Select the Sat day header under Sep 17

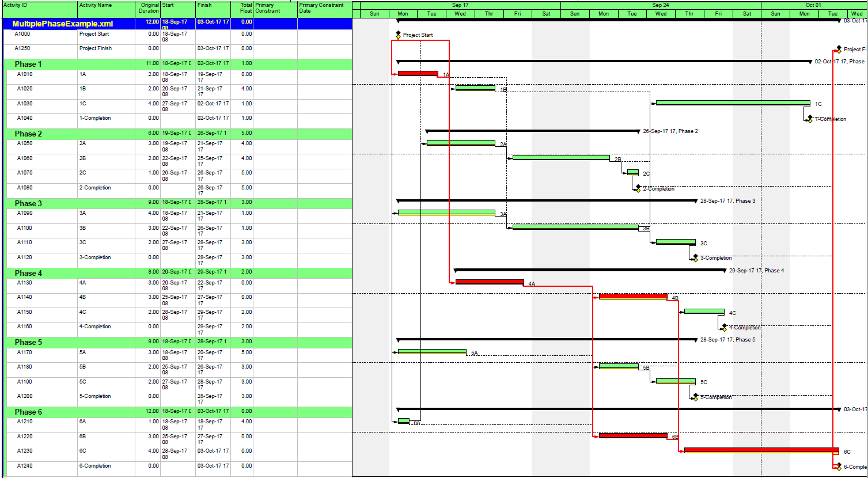[545, 13]
